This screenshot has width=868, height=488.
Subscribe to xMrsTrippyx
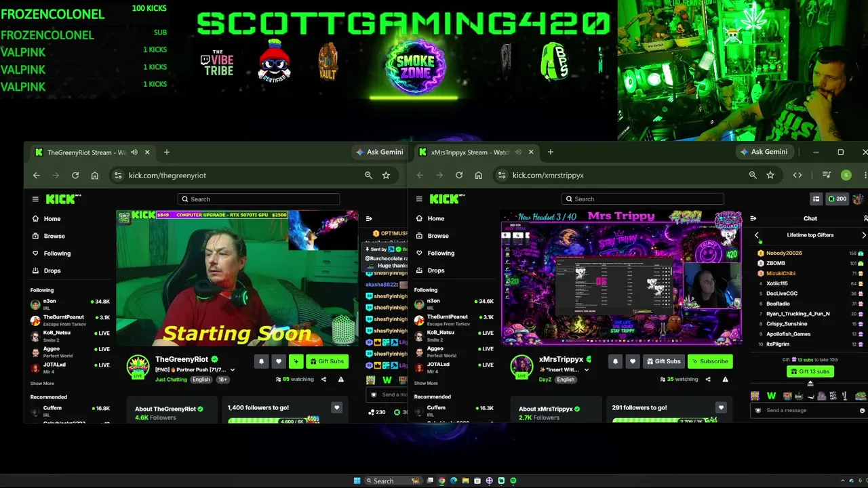click(710, 361)
